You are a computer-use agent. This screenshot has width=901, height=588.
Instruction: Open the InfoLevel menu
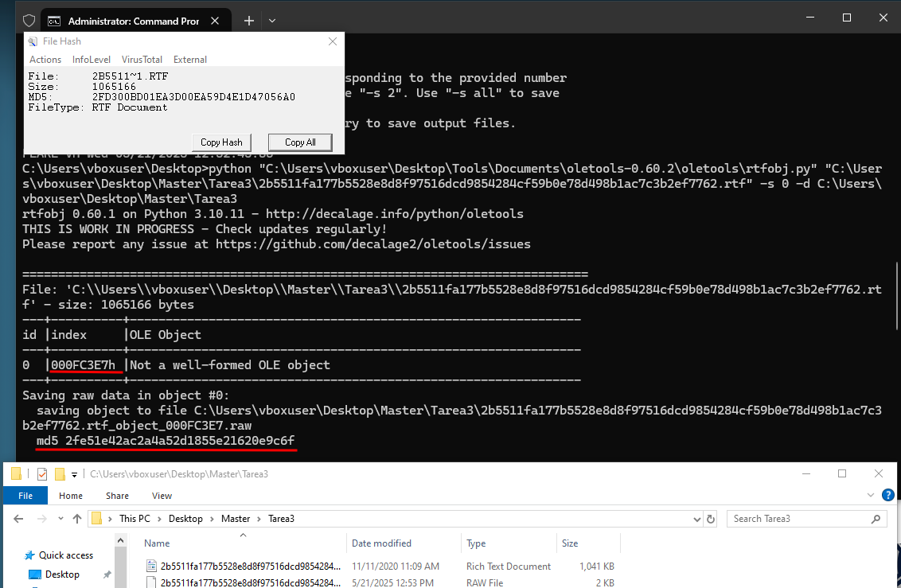pyautogui.click(x=92, y=60)
